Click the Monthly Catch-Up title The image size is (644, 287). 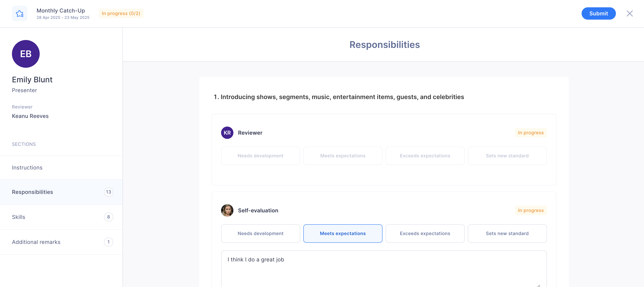click(61, 11)
